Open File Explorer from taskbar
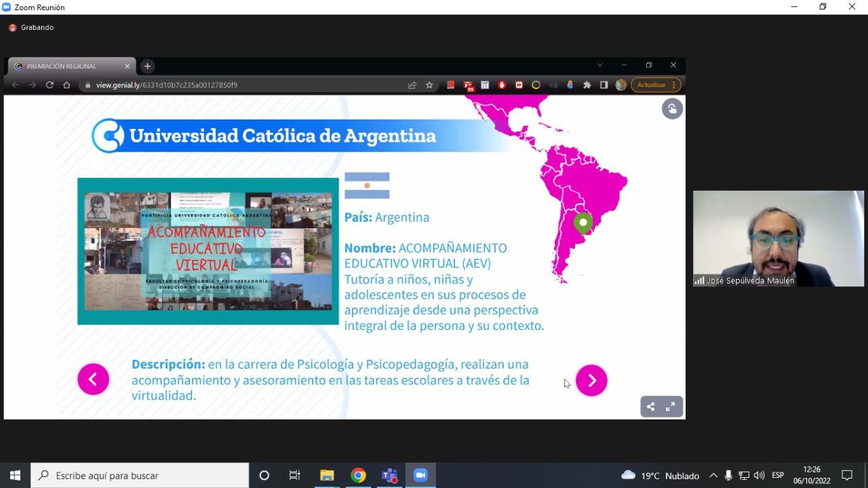The height and width of the screenshot is (488, 868). [x=327, y=475]
